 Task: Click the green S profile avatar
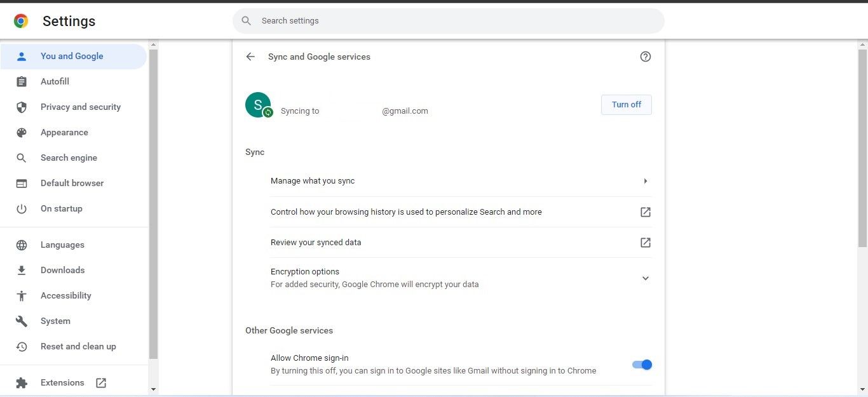click(x=258, y=105)
